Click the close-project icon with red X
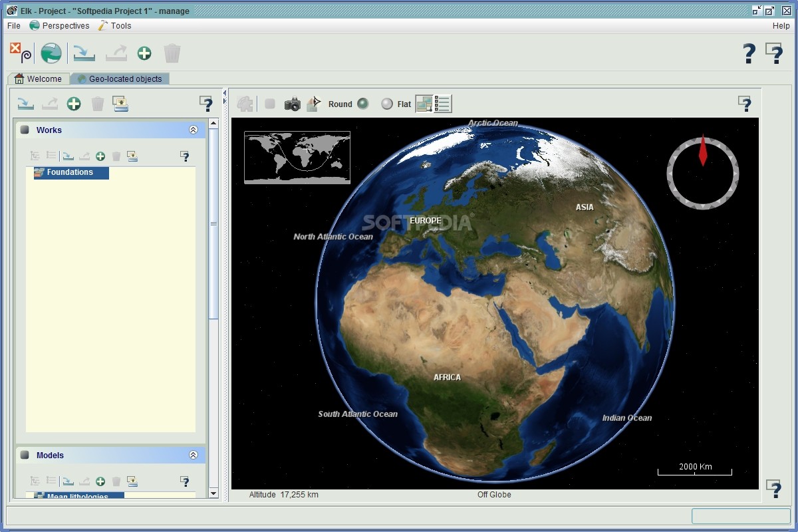 coord(20,53)
